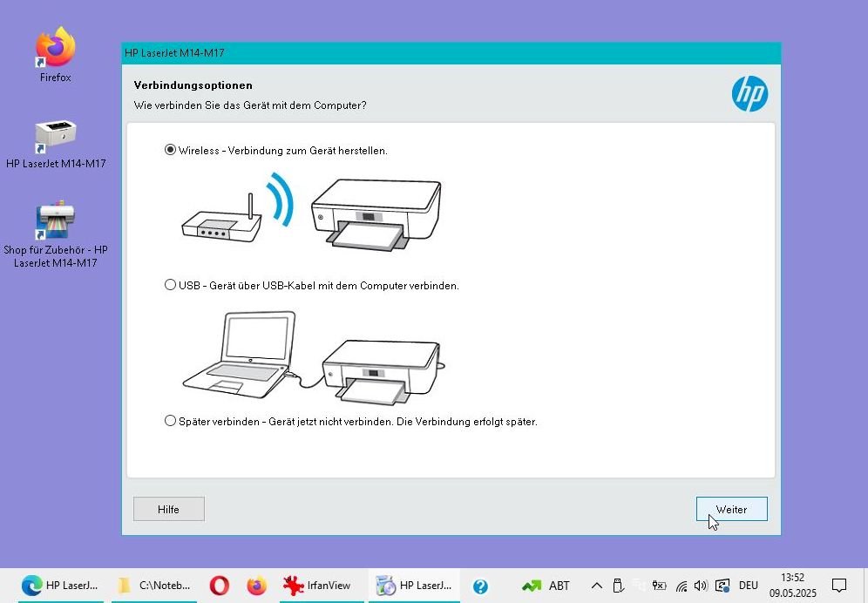Click the Weiter button
Viewport: 868px width, 603px height.
731,509
